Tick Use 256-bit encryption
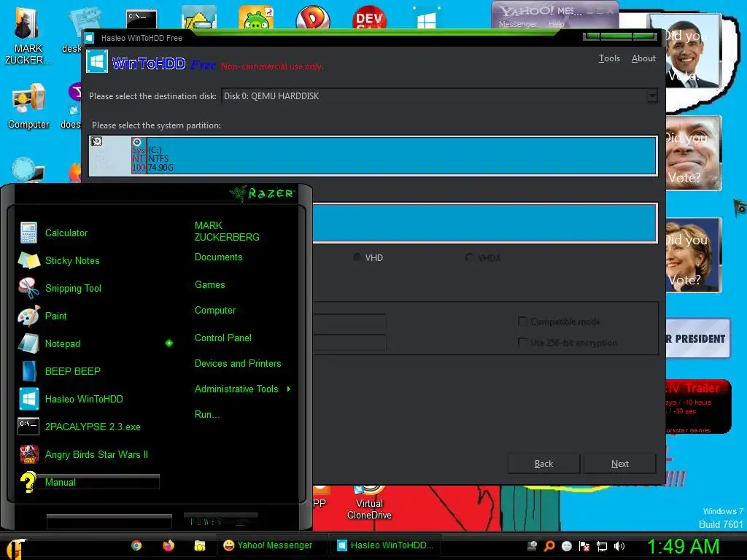Image resolution: width=747 pixels, height=560 pixels. [522, 343]
